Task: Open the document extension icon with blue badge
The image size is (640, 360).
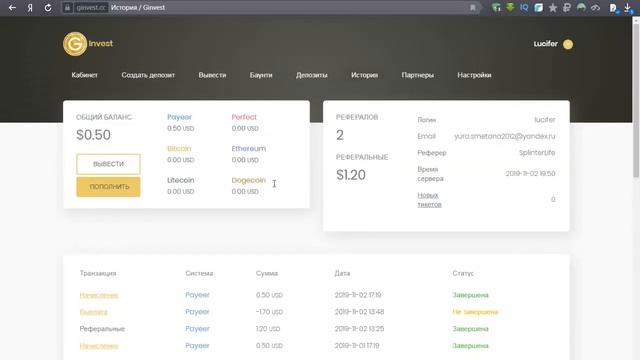Action: 613,7
